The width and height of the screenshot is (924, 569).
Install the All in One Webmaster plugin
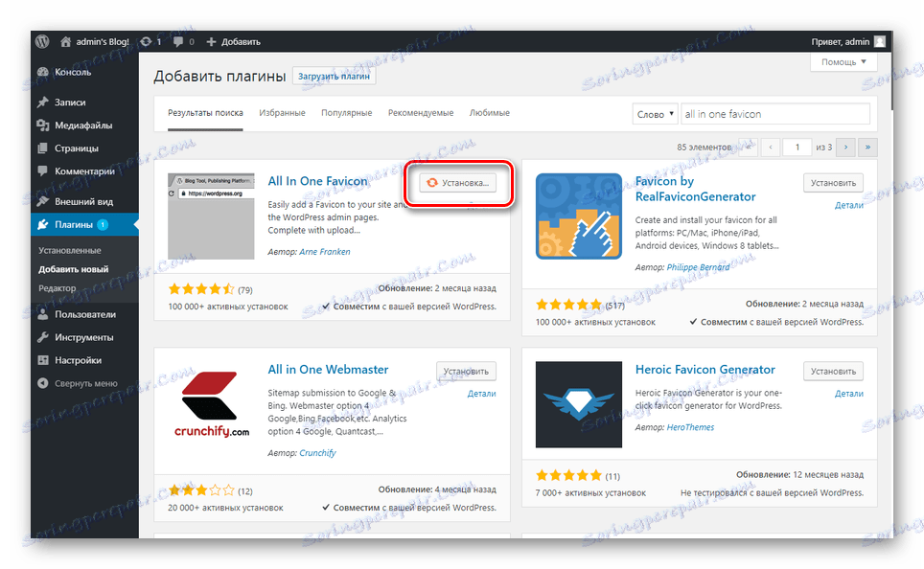[x=466, y=371]
